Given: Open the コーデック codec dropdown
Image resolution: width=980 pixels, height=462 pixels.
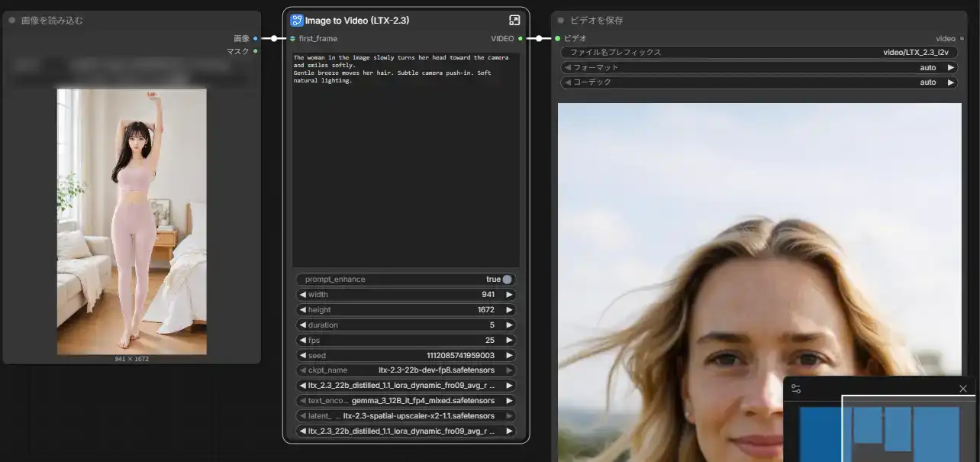Looking at the screenshot, I should click(x=759, y=82).
